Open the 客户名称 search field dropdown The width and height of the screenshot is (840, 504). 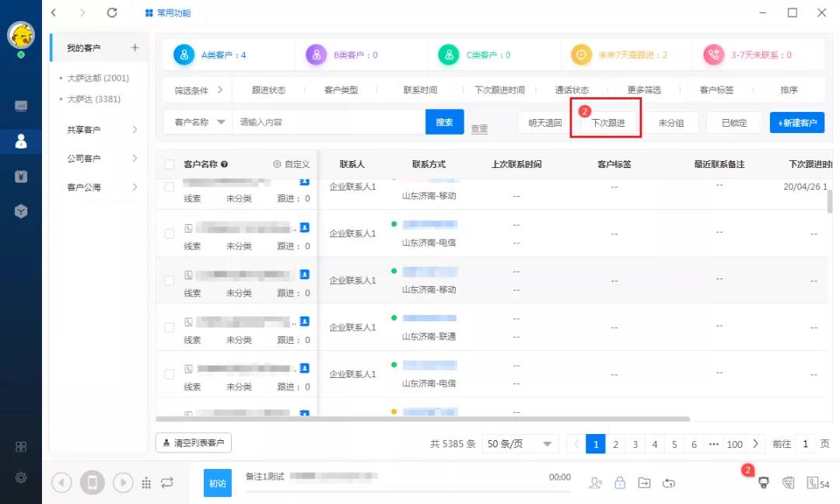point(198,122)
